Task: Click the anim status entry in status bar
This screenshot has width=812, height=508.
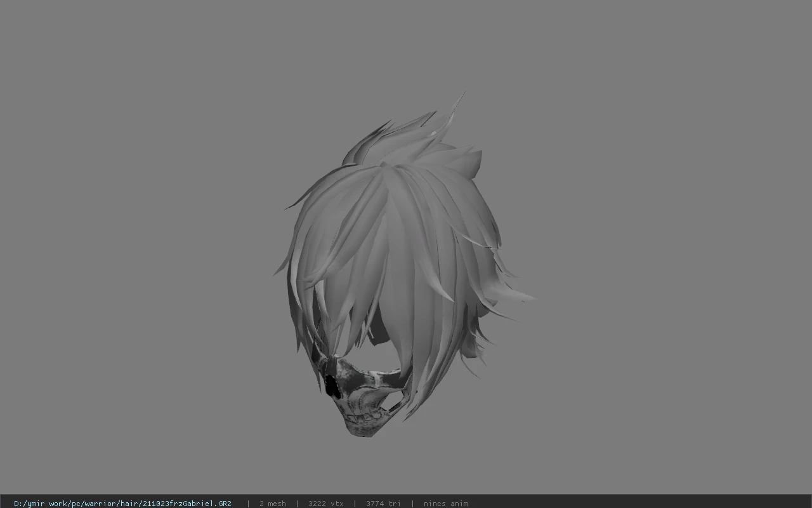Action: [x=446, y=504]
